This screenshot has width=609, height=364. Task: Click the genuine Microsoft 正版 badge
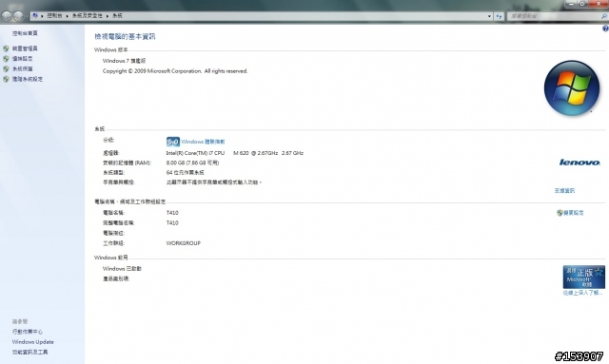pos(583,277)
